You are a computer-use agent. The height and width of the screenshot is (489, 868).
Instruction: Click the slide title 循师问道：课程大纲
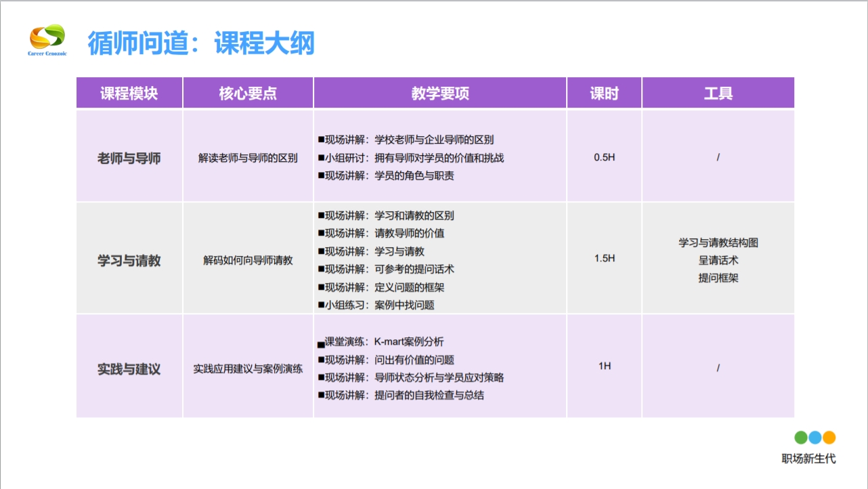[x=201, y=42]
